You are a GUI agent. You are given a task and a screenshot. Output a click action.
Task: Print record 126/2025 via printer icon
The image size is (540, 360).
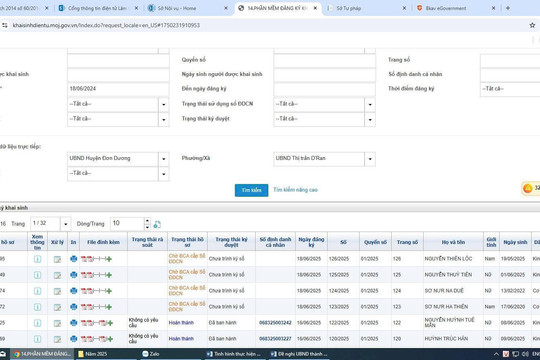[x=73, y=259]
